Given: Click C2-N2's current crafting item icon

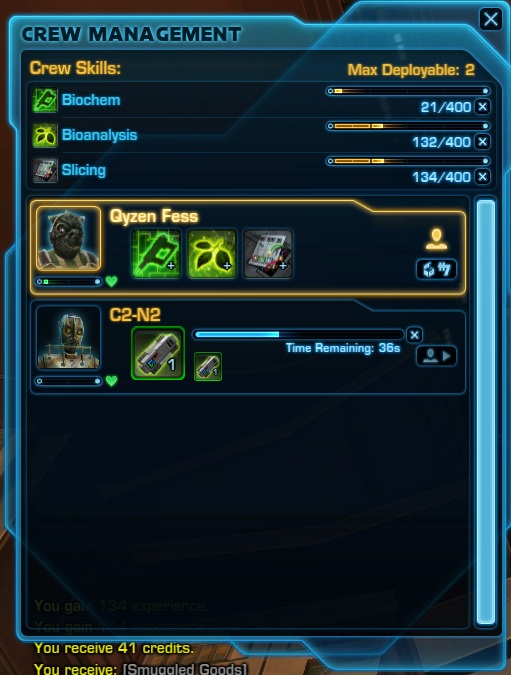Looking at the screenshot, I should pyautogui.click(x=158, y=353).
